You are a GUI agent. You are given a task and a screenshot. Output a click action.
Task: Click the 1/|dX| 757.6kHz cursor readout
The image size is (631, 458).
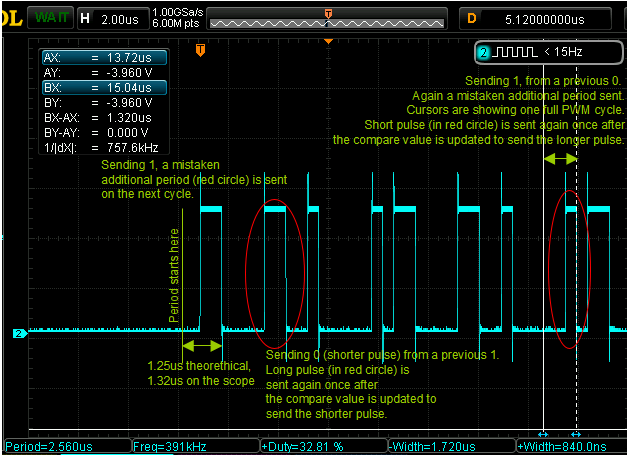(103, 146)
